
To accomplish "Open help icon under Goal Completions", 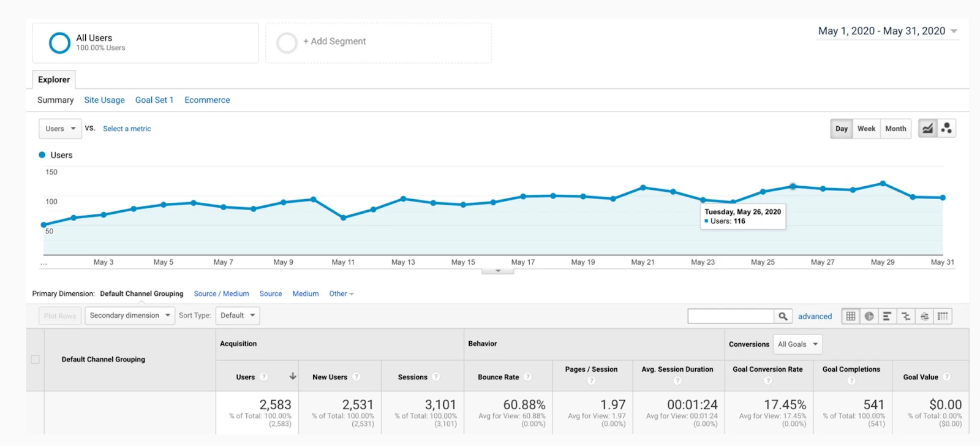I will 851,381.
